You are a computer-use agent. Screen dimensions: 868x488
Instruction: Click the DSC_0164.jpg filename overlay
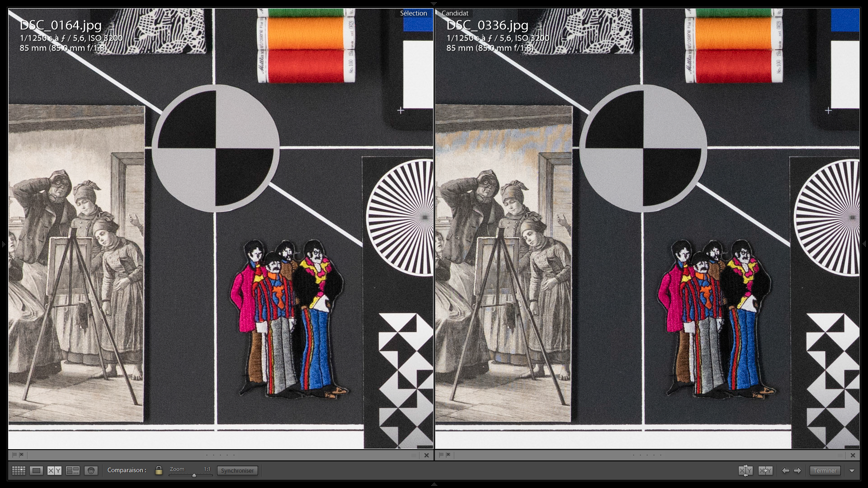click(61, 25)
